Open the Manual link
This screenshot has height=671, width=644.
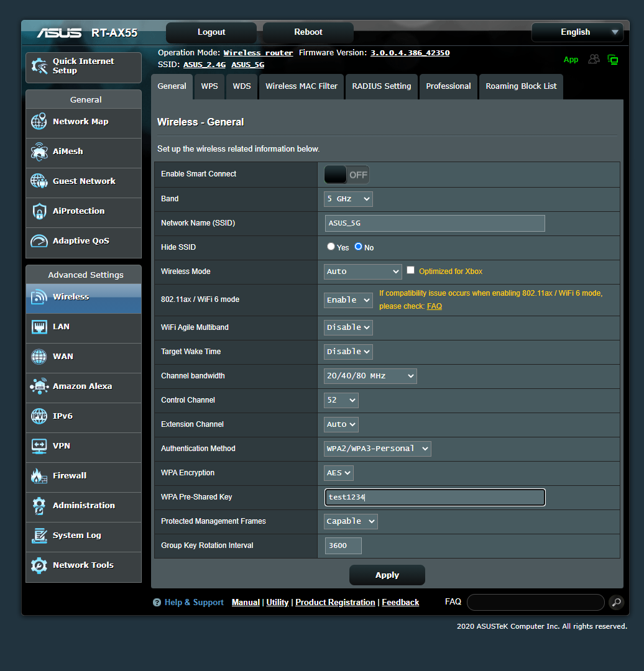coord(246,603)
